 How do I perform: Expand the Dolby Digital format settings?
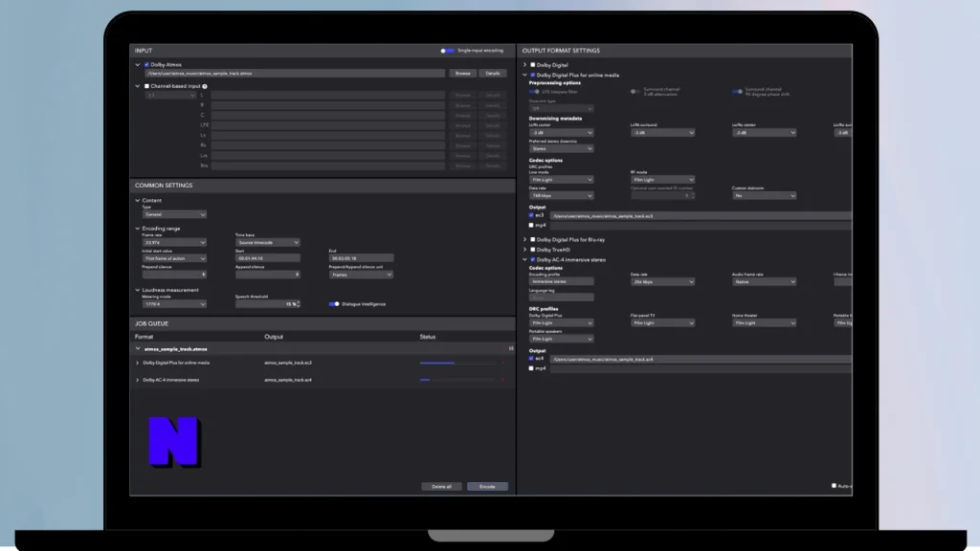tap(525, 64)
